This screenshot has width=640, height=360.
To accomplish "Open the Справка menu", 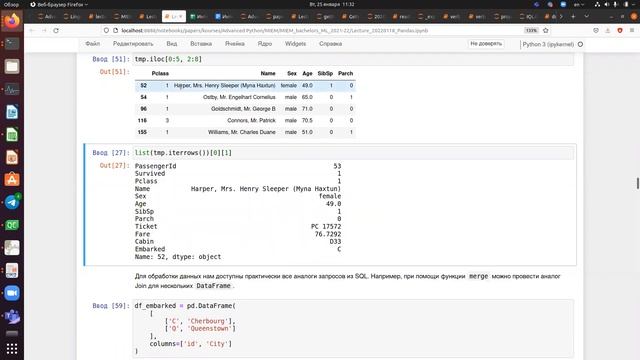I will click(331, 44).
